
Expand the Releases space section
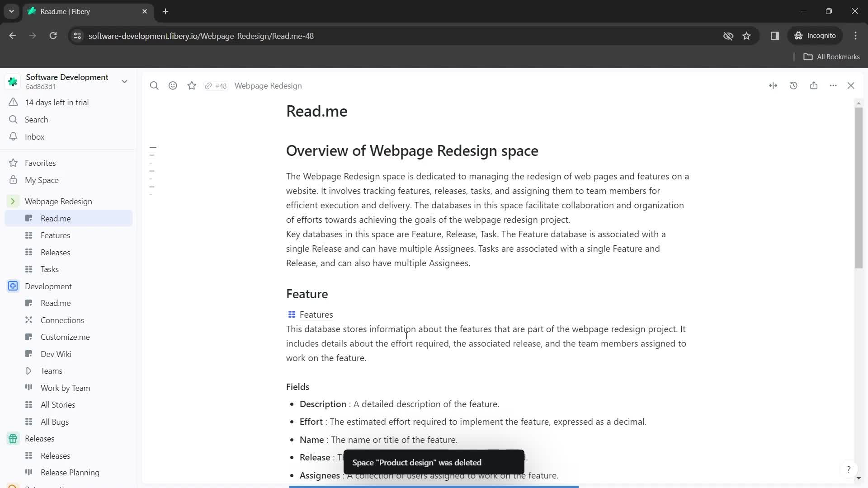click(x=13, y=440)
